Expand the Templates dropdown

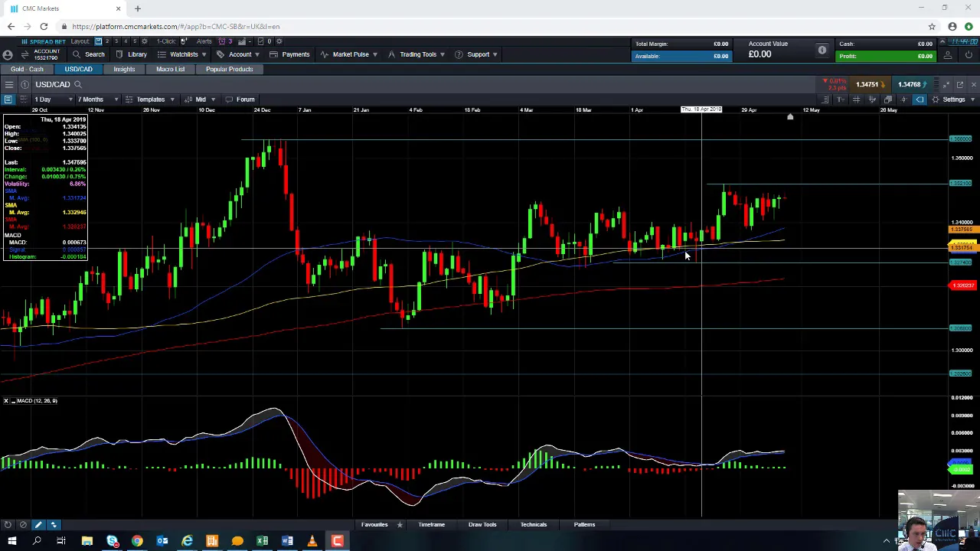point(149,99)
